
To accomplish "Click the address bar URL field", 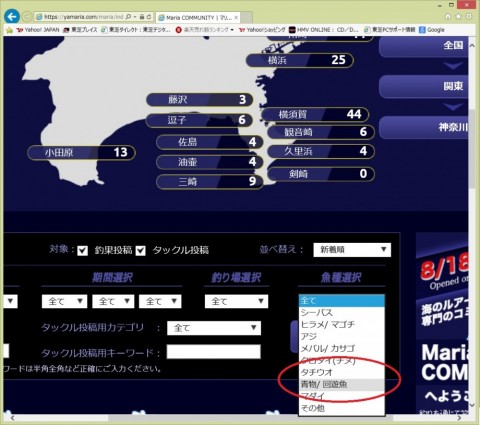I will 83,16.
